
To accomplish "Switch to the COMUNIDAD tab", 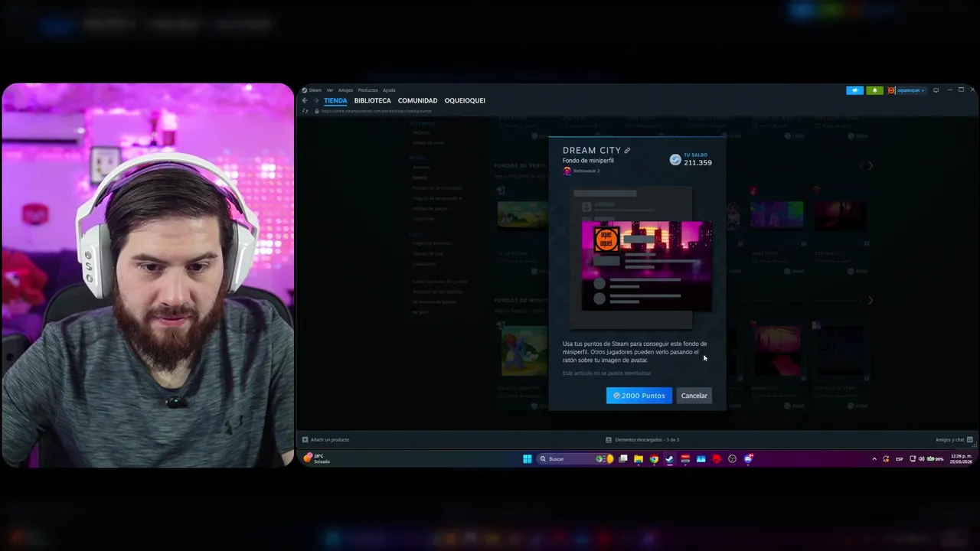I will click(417, 101).
